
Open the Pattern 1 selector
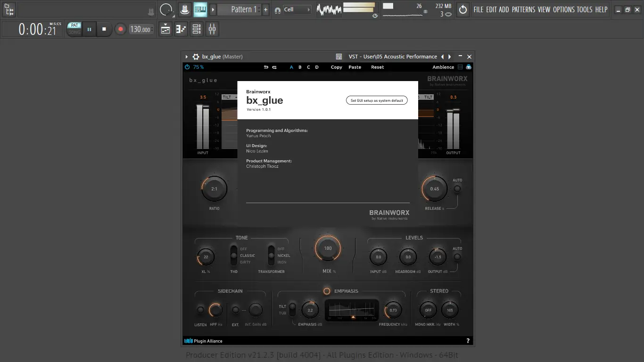pos(239,9)
